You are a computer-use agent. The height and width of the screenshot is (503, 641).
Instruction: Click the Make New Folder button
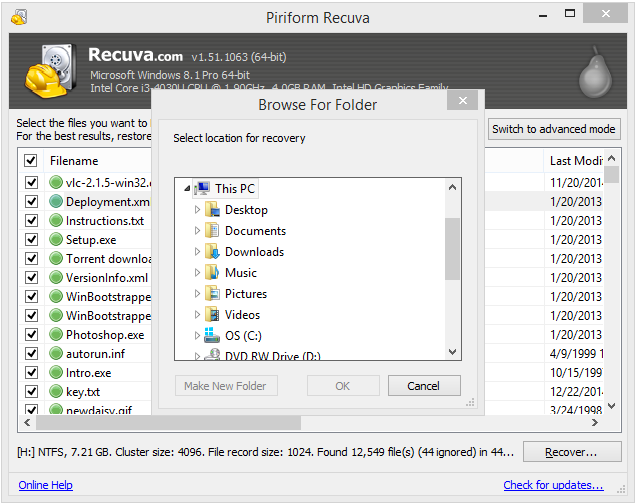[x=226, y=386]
